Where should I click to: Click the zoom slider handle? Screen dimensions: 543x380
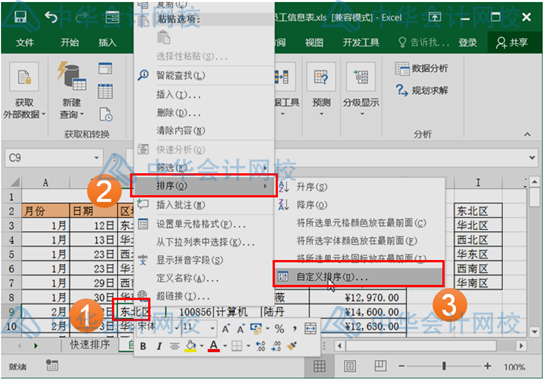click(444, 366)
